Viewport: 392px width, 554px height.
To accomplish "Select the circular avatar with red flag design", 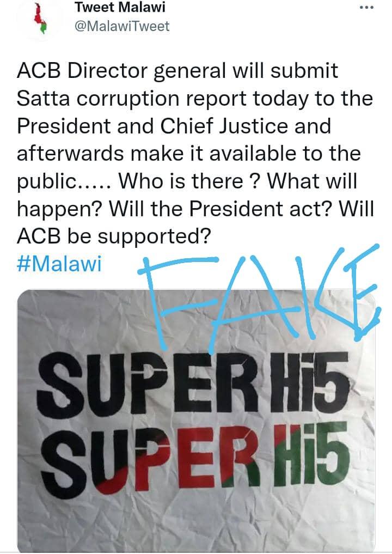I will tap(37, 18).
